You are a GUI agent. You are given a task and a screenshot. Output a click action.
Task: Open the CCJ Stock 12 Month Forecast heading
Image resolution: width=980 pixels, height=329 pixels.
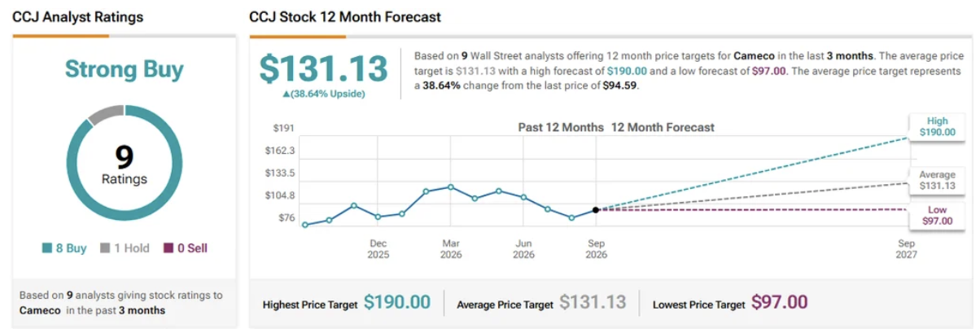pyautogui.click(x=345, y=16)
